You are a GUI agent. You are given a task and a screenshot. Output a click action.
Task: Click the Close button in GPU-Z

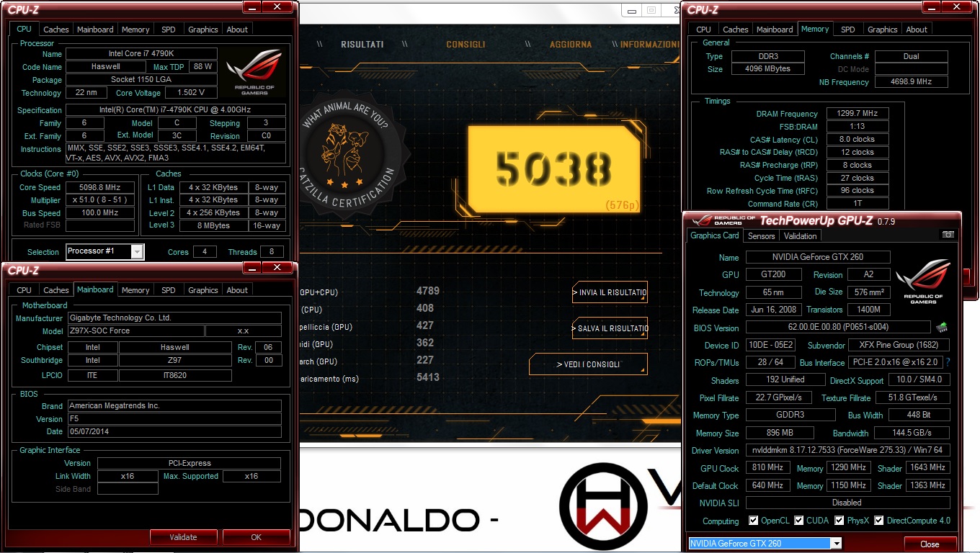pos(930,544)
